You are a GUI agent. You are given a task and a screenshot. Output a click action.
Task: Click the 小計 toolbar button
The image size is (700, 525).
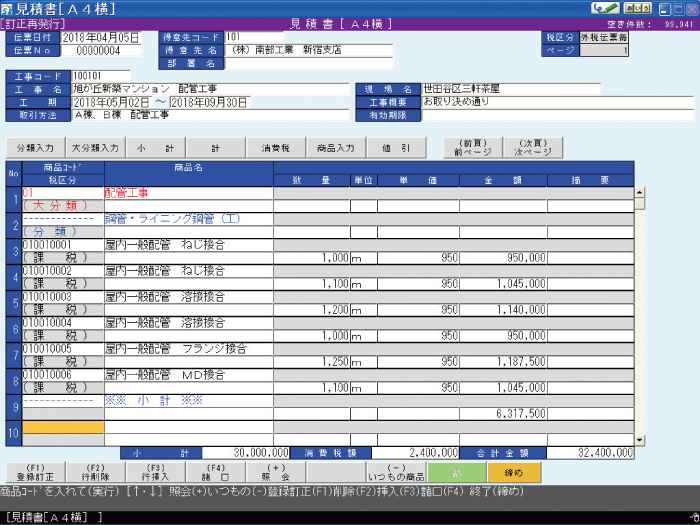tap(156, 147)
